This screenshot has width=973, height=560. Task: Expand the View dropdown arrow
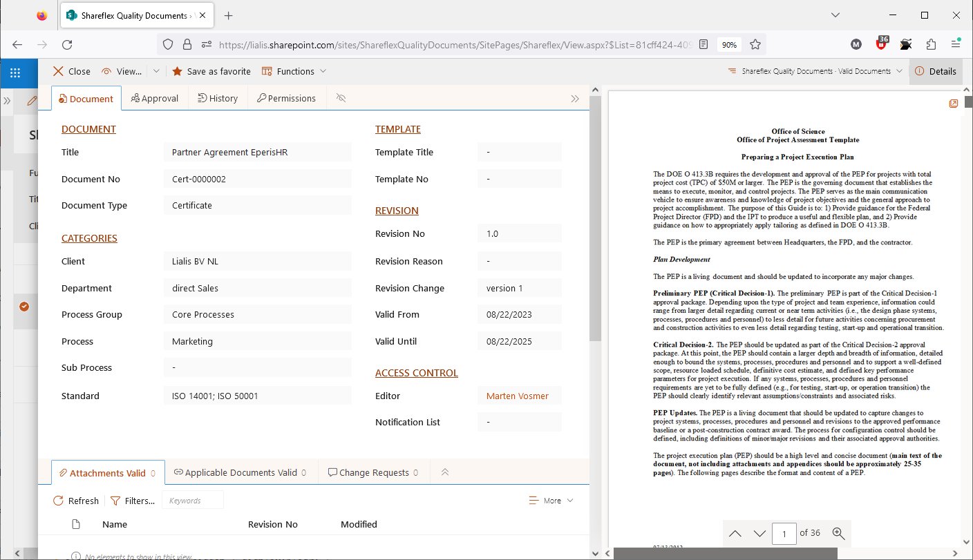click(156, 71)
